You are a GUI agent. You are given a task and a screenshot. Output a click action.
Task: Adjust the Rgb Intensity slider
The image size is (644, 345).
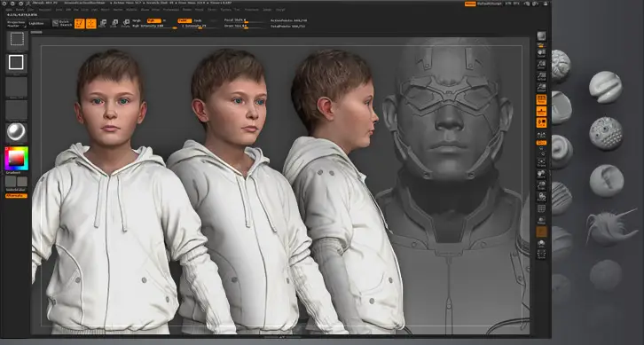pos(154,26)
